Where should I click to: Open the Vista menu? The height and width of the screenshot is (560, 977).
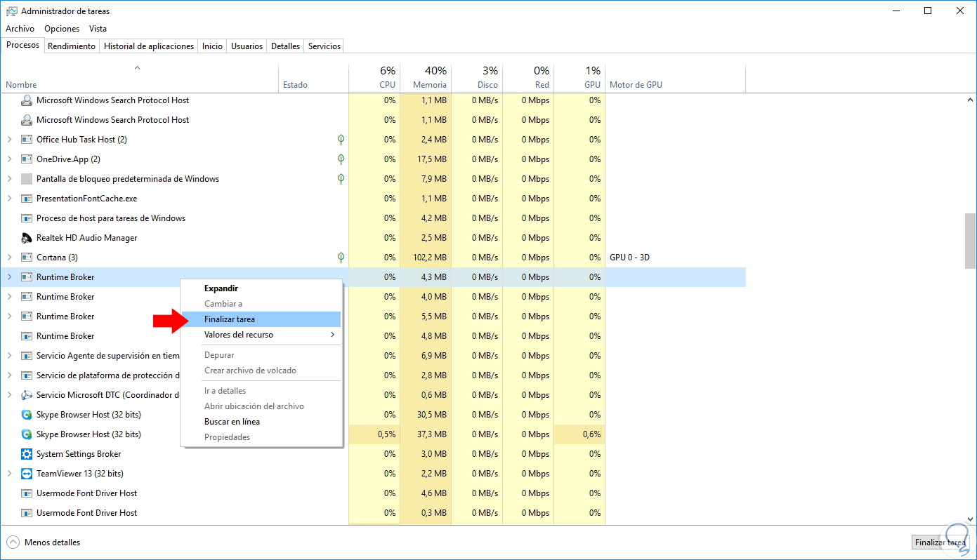click(x=98, y=29)
